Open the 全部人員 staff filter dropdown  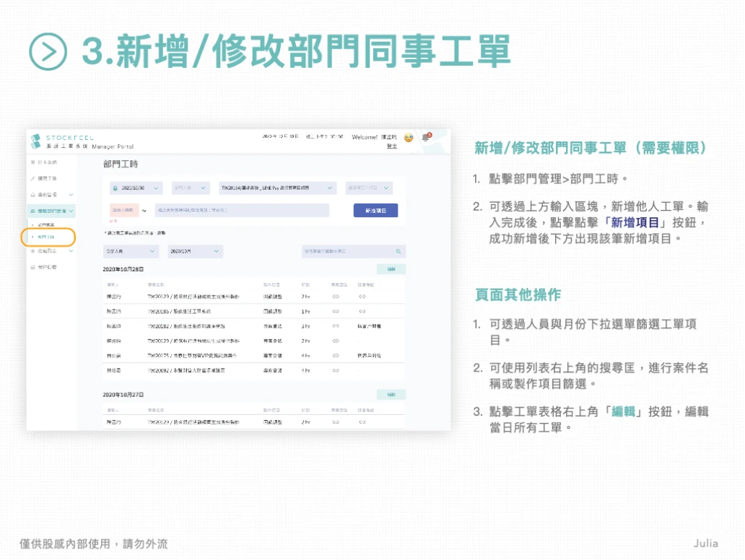[131, 251]
